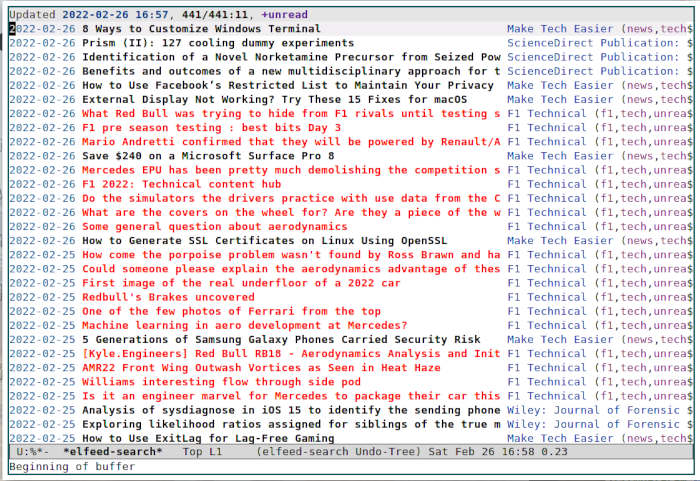Select 'External Display Not Working?' entry
This screenshot has width=700, height=481.
275,99
